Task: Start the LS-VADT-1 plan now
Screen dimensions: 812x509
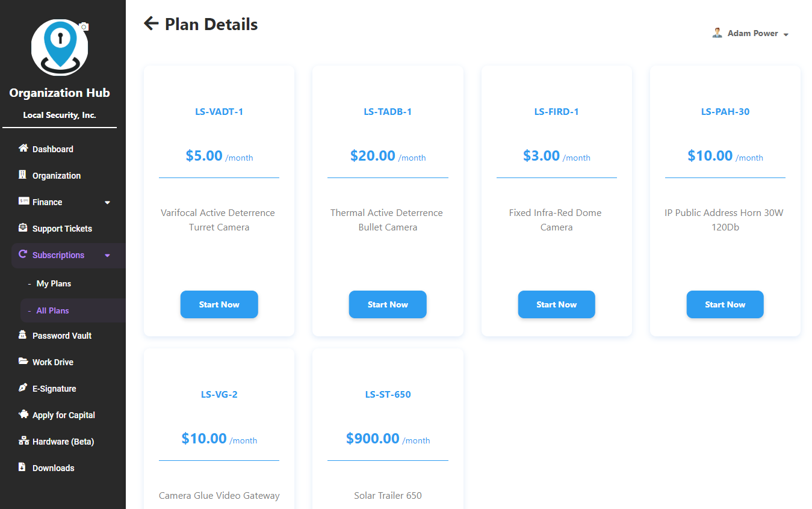Action: tap(219, 304)
